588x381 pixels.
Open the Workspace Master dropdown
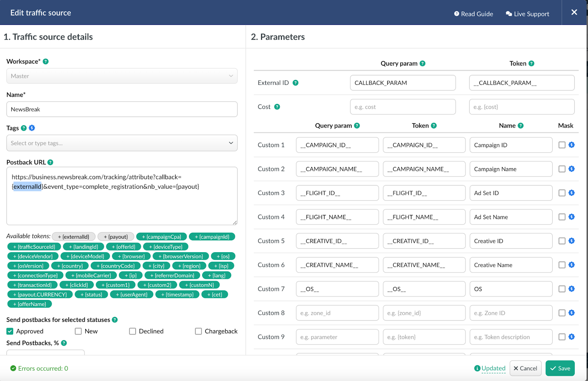click(122, 76)
